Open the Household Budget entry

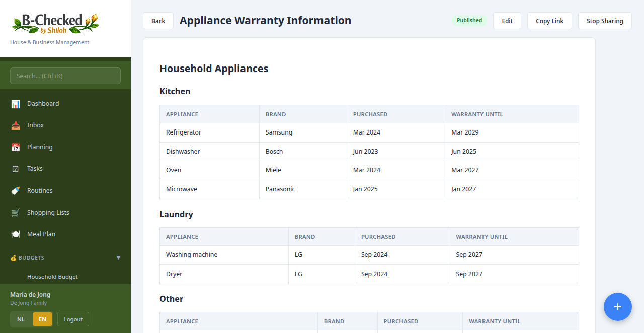pyautogui.click(x=53, y=276)
